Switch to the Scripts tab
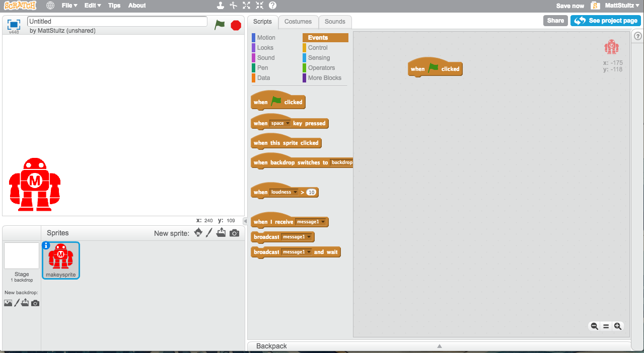This screenshot has width=644, height=353. point(262,22)
